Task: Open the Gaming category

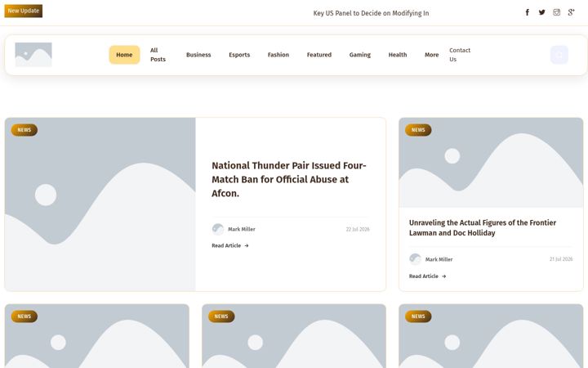Action: [x=360, y=55]
